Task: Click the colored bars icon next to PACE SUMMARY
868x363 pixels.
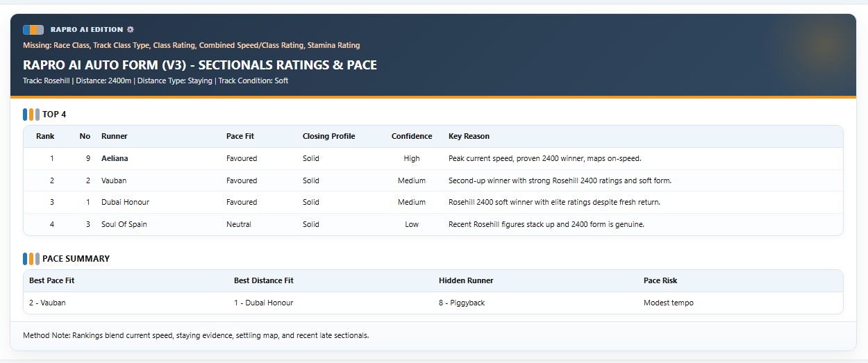Action: [x=31, y=259]
